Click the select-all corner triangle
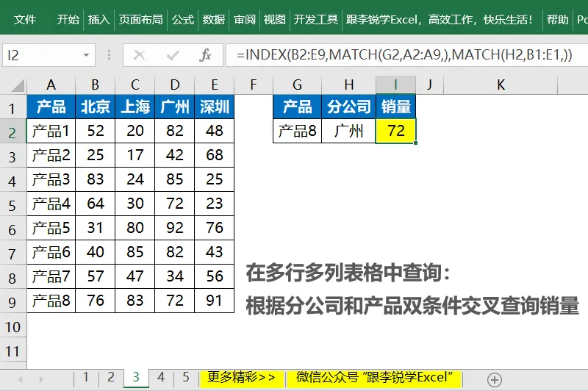 tap(18, 85)
